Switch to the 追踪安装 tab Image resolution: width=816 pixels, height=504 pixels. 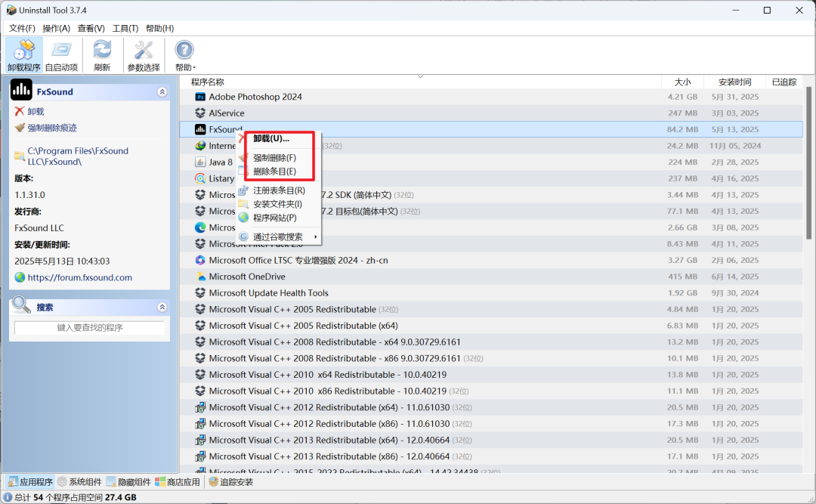(231, 482)
